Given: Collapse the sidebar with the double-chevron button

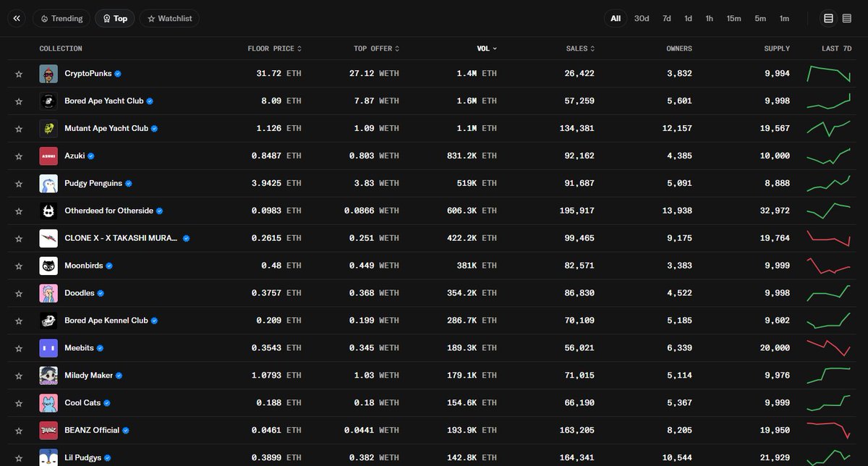Looking at the screenshot, I should point(17,18).
